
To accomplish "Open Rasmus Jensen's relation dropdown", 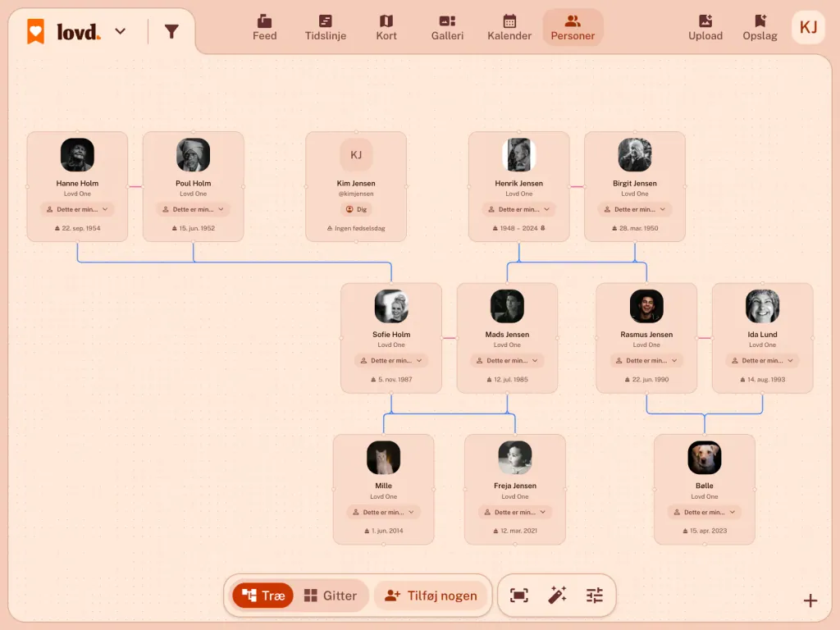I will click(x=646, y=361).
